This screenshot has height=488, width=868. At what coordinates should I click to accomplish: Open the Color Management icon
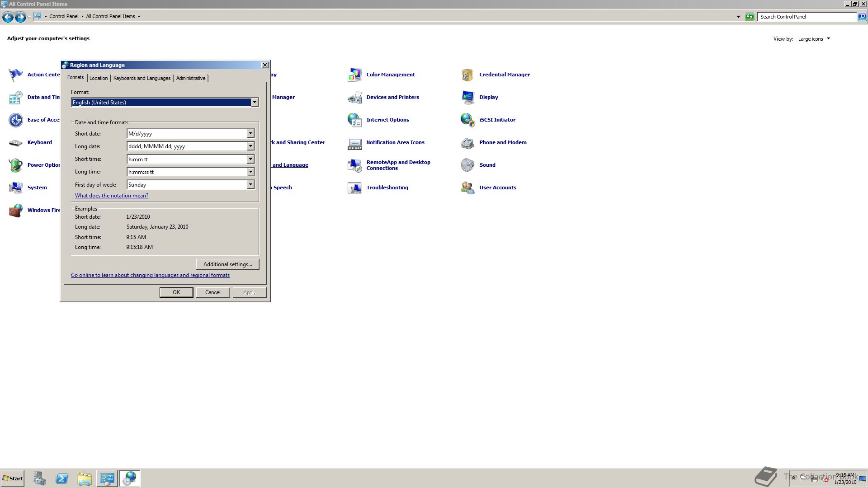[355, 75]
